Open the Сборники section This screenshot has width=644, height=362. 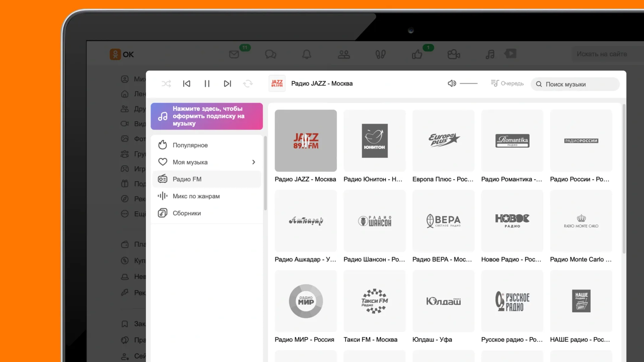(207, 213)
